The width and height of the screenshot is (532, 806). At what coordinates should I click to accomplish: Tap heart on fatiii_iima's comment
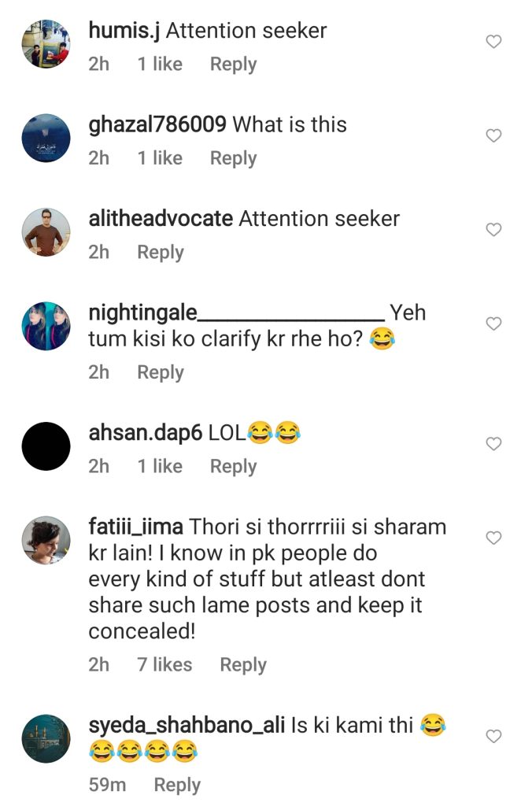click(493, 538)
